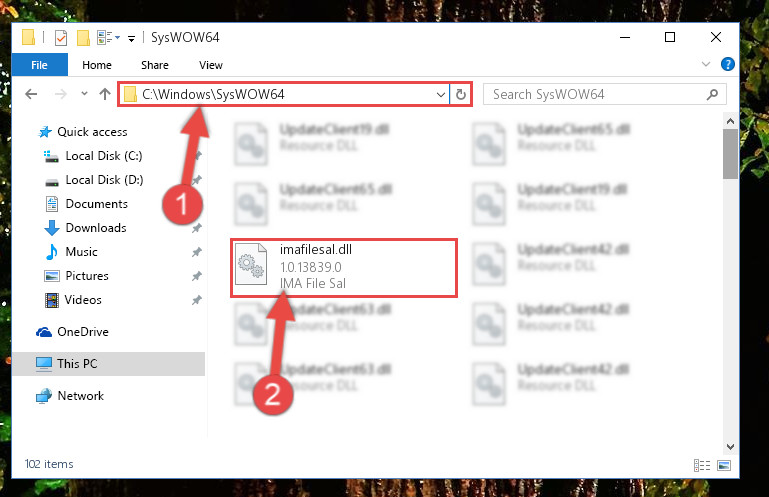This screenshot has width=769, height=497.
Task: Expand the ribbon with the chevron
Action: click(x=706, y=64)
